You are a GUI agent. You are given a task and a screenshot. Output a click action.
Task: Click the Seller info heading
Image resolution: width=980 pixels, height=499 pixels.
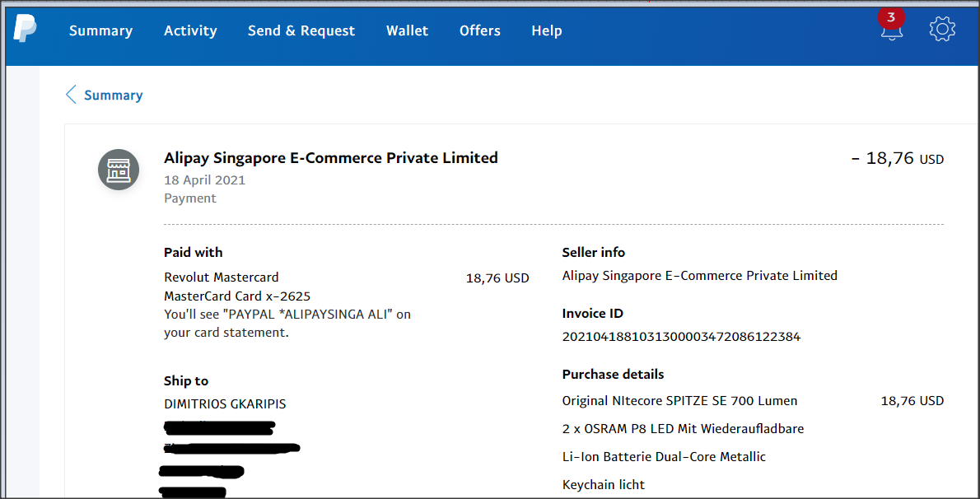(593, 253)
